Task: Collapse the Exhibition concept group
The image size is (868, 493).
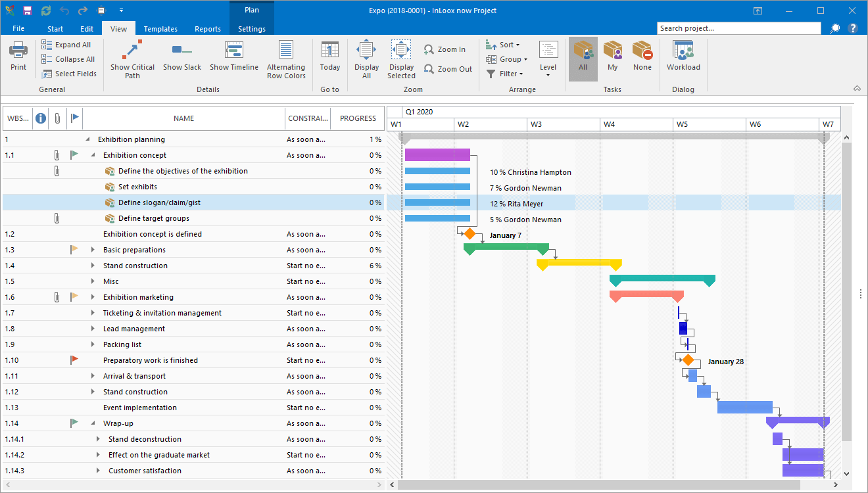Action: (x=93, y=155)
